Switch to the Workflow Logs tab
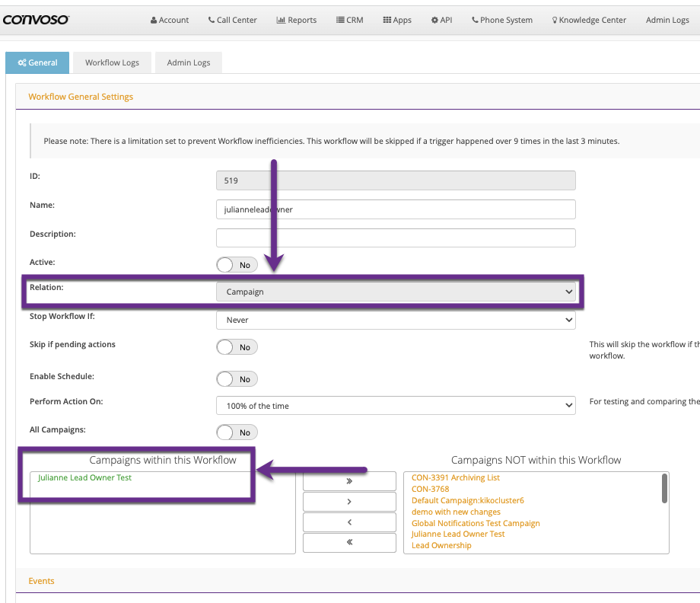 point(112,62)
